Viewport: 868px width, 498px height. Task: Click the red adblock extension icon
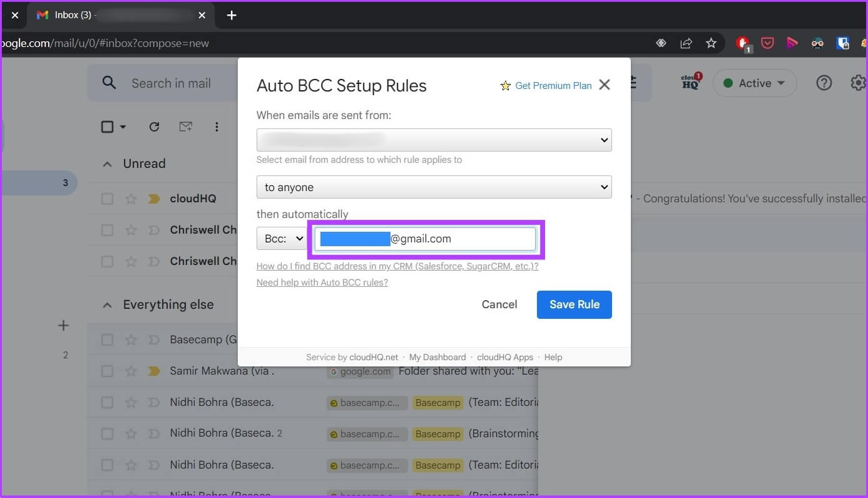(x=743, y=43)
